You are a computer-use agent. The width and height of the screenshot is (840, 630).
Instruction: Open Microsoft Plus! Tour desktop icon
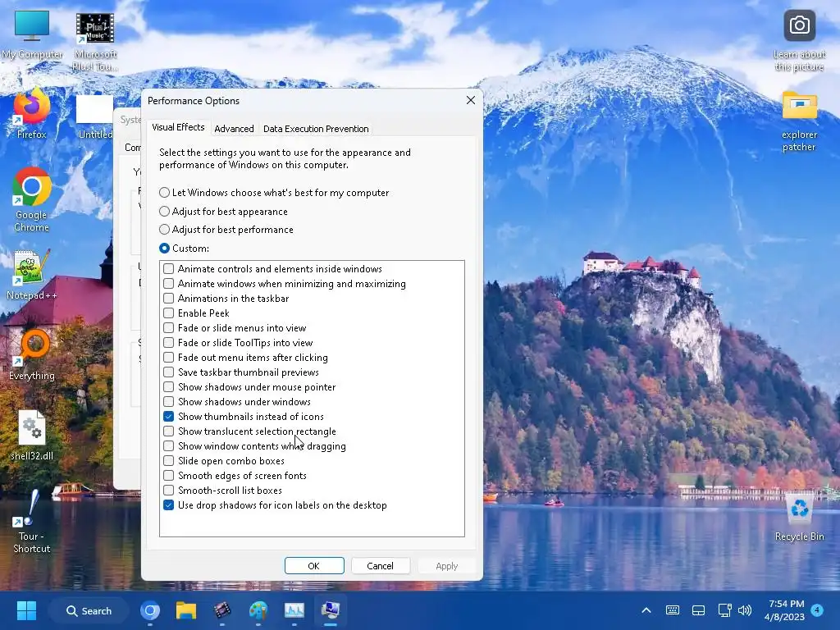pyautogui.click(x=95, y=43)
